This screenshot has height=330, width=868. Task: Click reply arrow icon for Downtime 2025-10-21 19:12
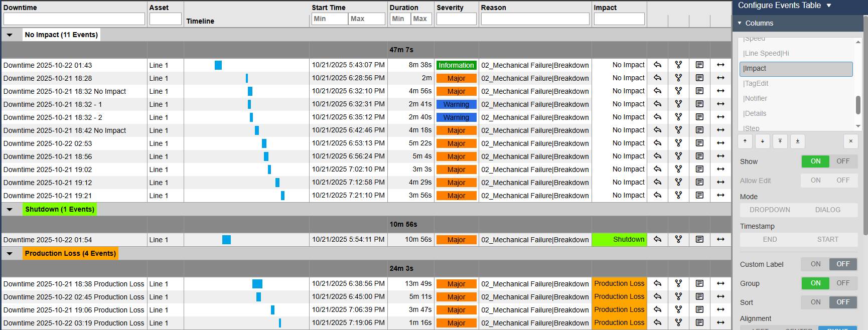tap(657, 182)
